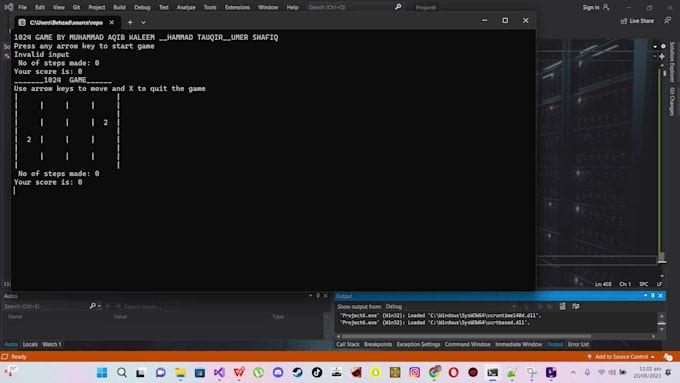Click the Autos search magnifier icon
The width and height of the screenshot is (680, 383).
[92, 306]
